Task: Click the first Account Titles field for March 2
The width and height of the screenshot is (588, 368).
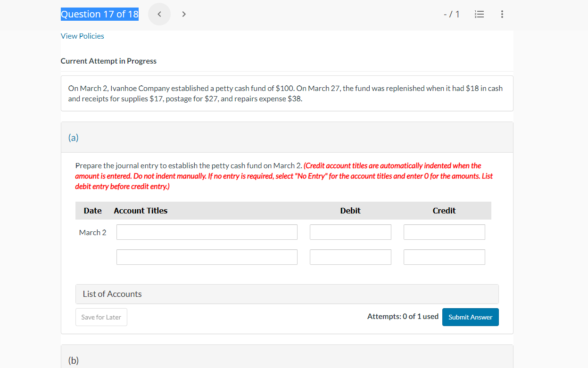Action: tap(207, 232)
